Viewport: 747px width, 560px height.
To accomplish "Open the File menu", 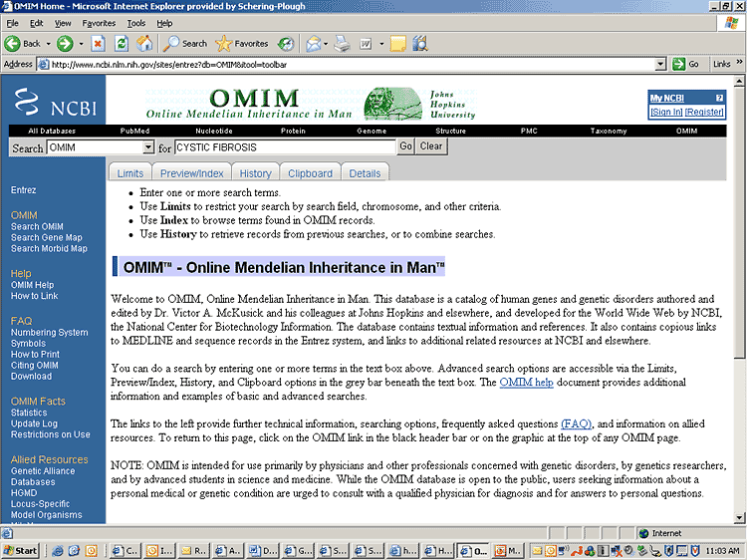I will click(12, 23).
